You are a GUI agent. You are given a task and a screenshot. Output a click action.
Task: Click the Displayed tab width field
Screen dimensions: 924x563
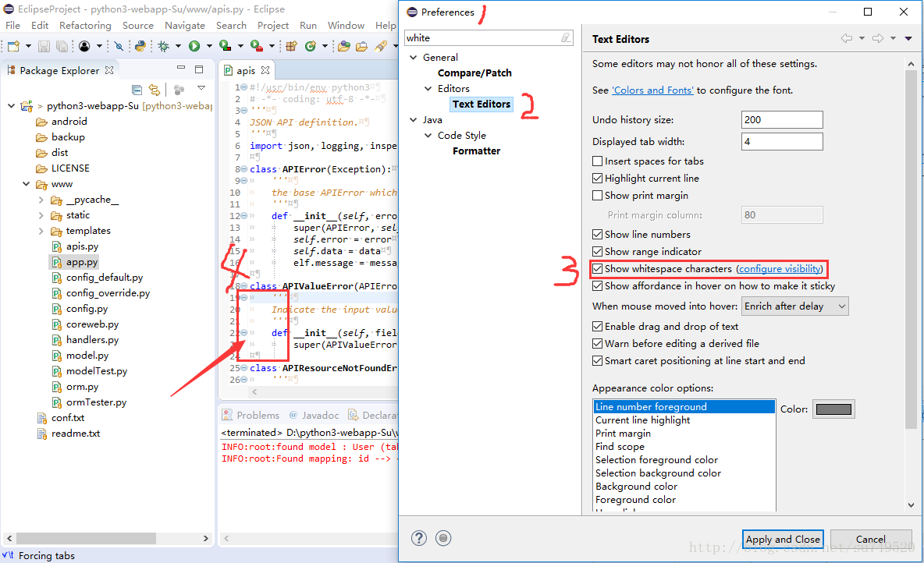[x=782, y=141]
